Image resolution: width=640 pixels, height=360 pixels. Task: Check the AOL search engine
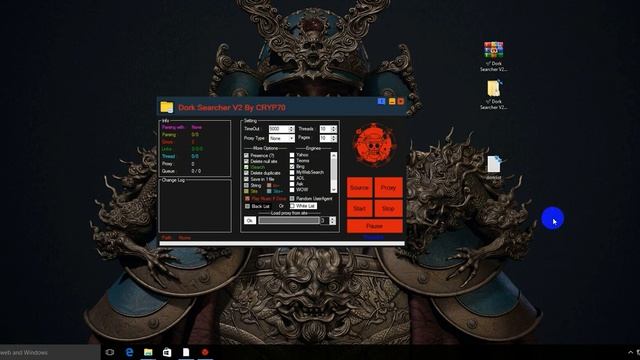[292, 178]
